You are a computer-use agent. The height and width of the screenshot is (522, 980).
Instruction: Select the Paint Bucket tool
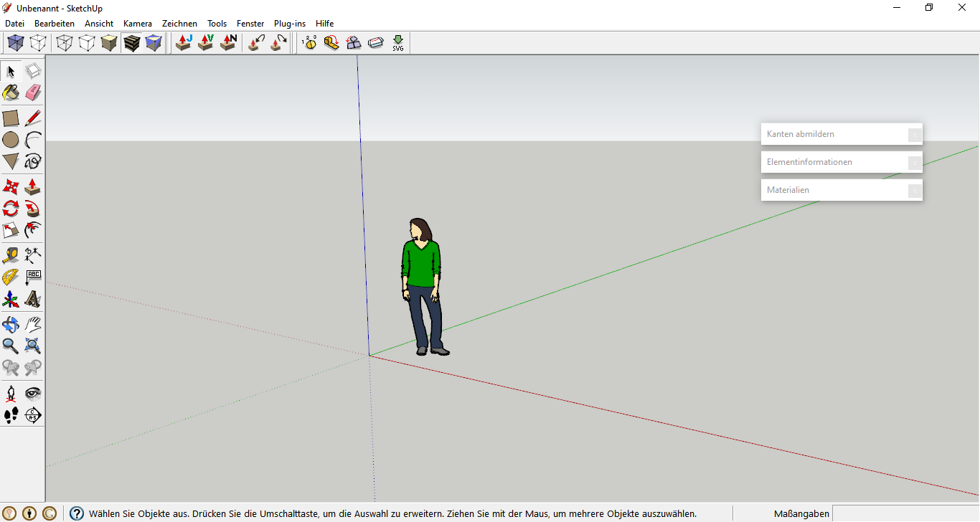(11, 92)
